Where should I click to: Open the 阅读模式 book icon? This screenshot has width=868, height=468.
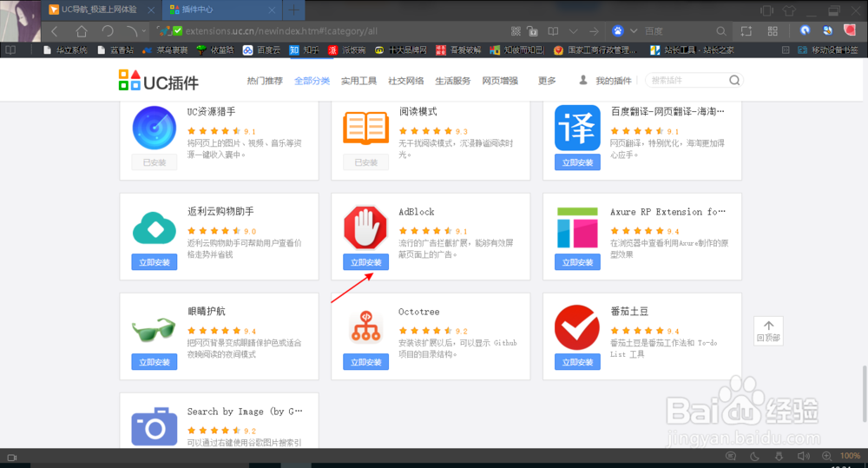coord(366,128)
